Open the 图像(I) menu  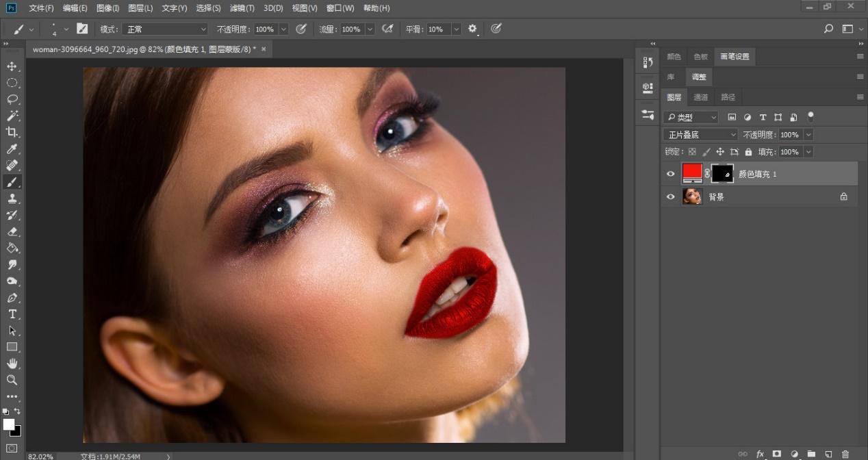[x=107, y=8]
